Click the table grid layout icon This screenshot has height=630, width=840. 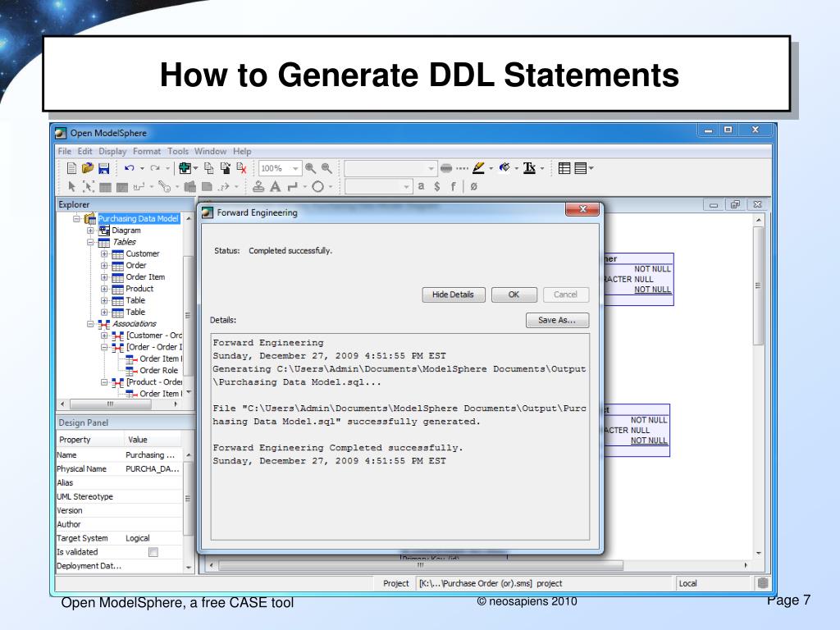coord(564,168)
